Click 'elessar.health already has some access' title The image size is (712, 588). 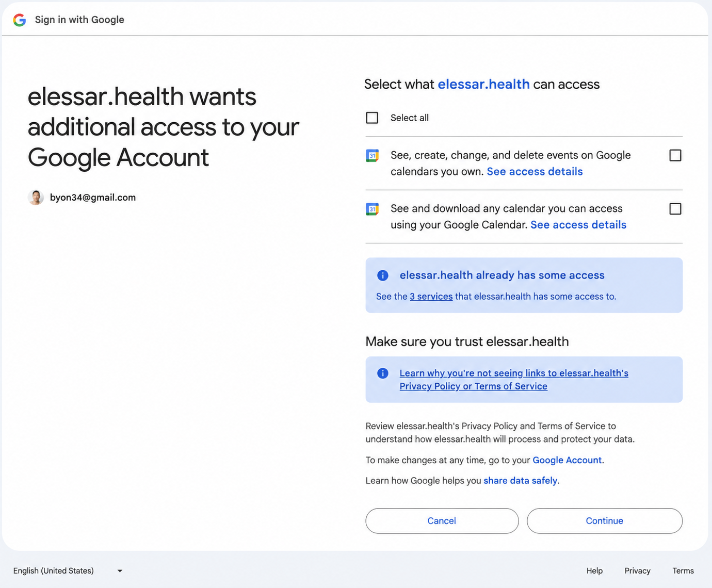tap(502, 275)
